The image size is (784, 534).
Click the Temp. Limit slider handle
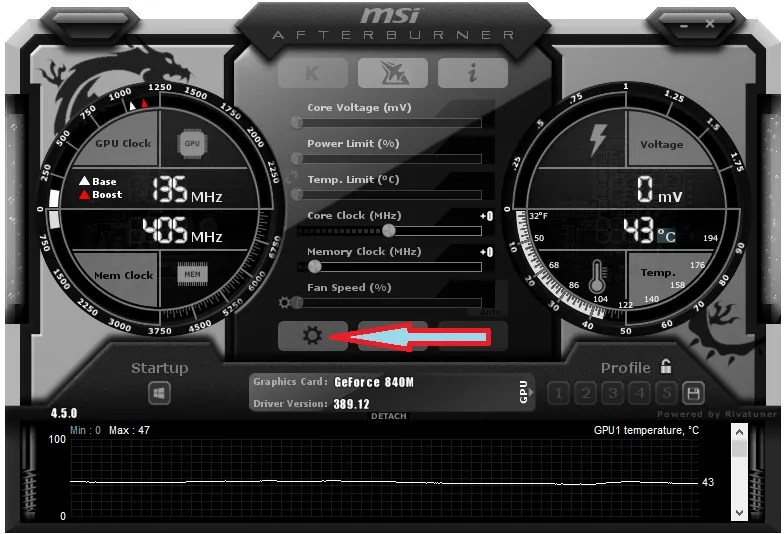(298, 194)
